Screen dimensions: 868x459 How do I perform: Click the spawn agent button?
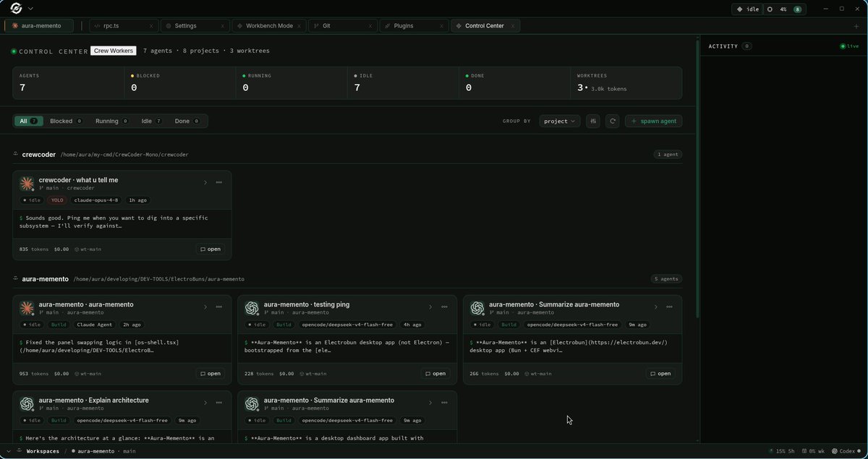tap(654, 121)
